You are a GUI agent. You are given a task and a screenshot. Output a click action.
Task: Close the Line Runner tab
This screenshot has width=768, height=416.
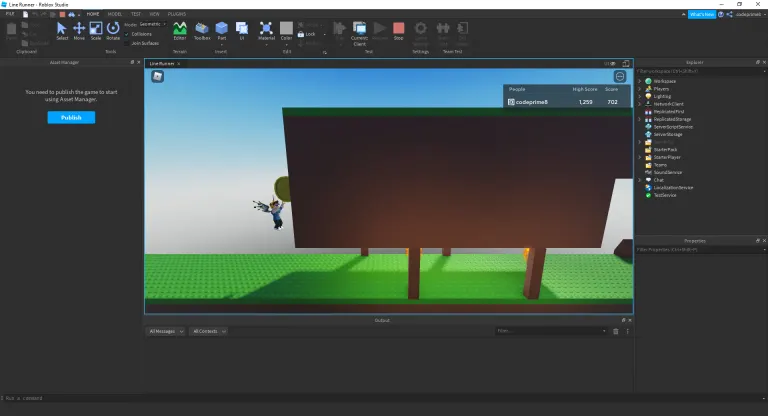pyautogui.click(x=179, y=64)
